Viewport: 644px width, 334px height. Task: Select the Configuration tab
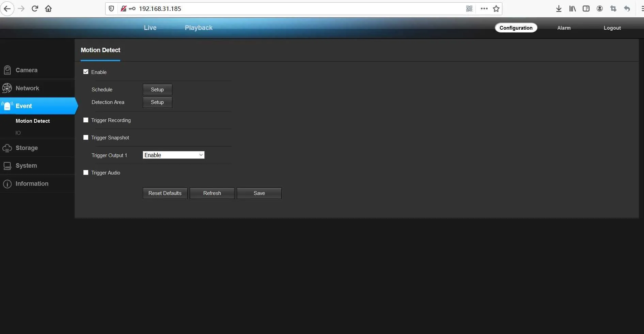coord(516,28)
